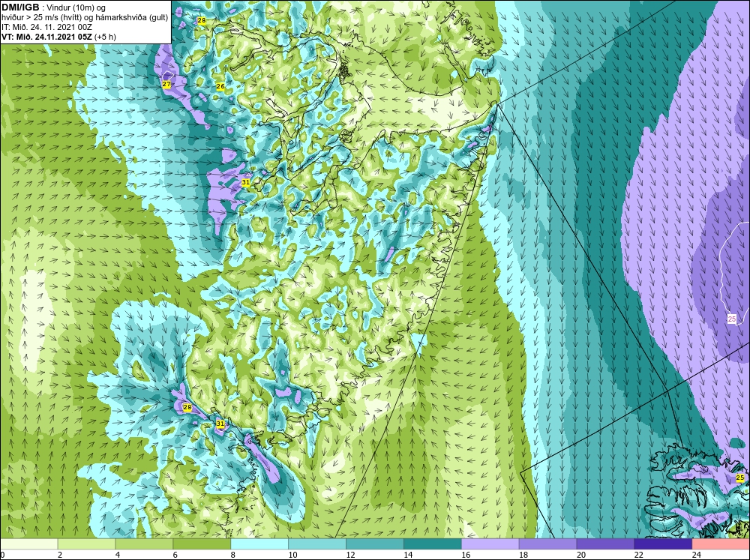The width and height of the screenshot is (750, 560).
Task: Click the '(+5 h)' forecast offset text
Action: 105,37
